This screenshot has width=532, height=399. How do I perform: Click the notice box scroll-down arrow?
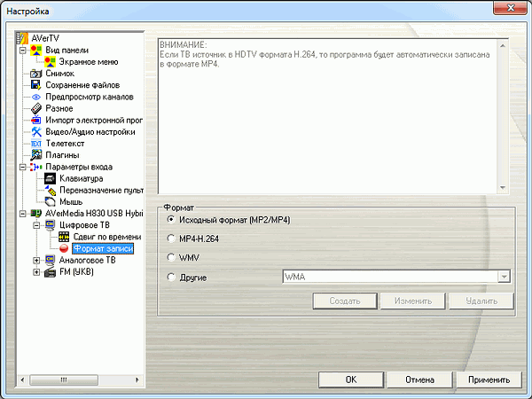coord(503,188)
